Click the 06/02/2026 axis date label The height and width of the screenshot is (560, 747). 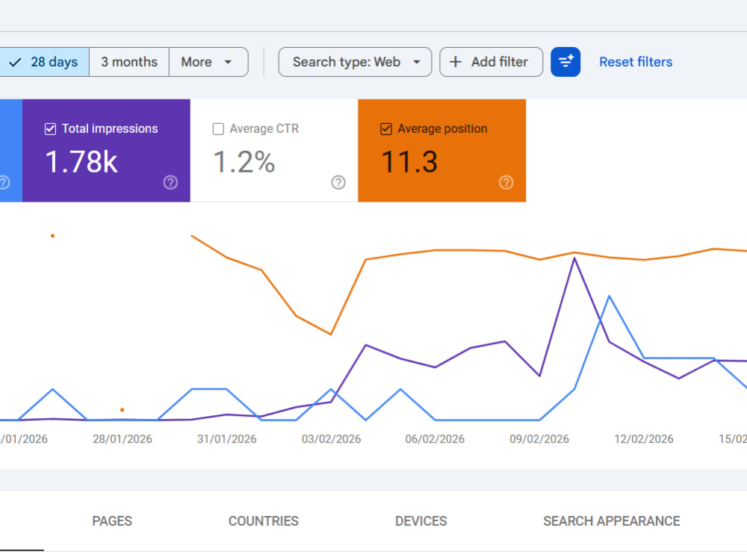pos(435,439)
